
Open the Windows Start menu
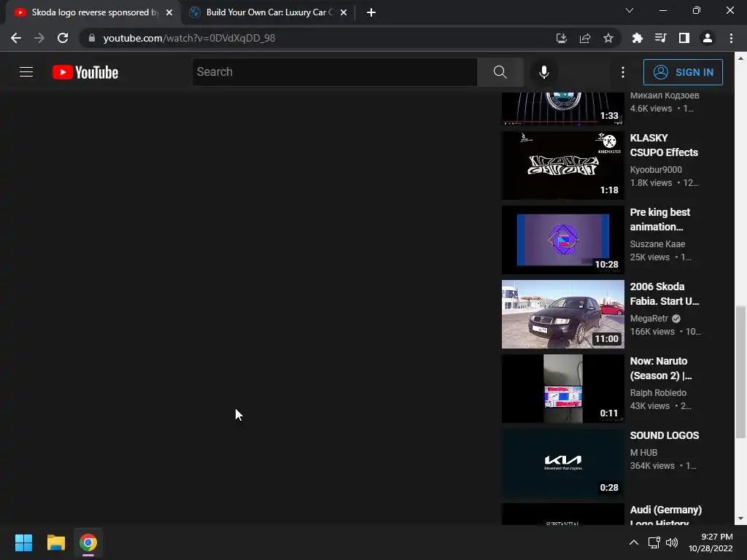(23, 542)
